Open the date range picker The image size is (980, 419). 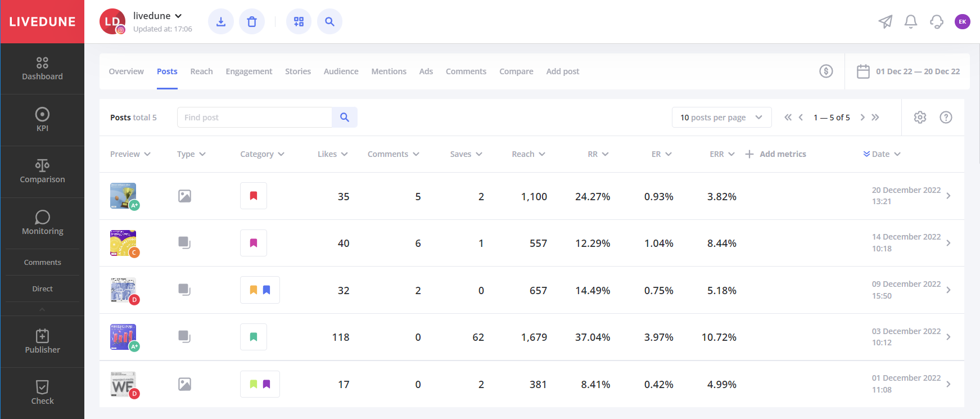tap(908, 71)
